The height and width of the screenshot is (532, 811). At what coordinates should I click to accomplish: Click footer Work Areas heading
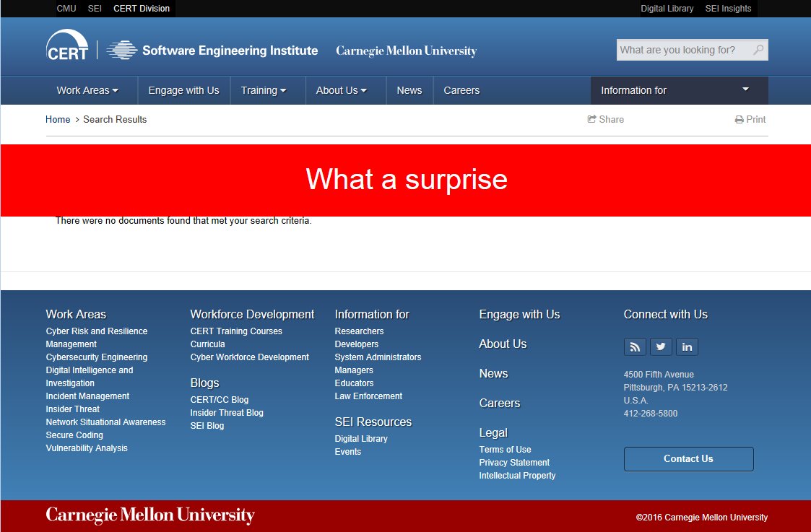(x=76, y=314)
